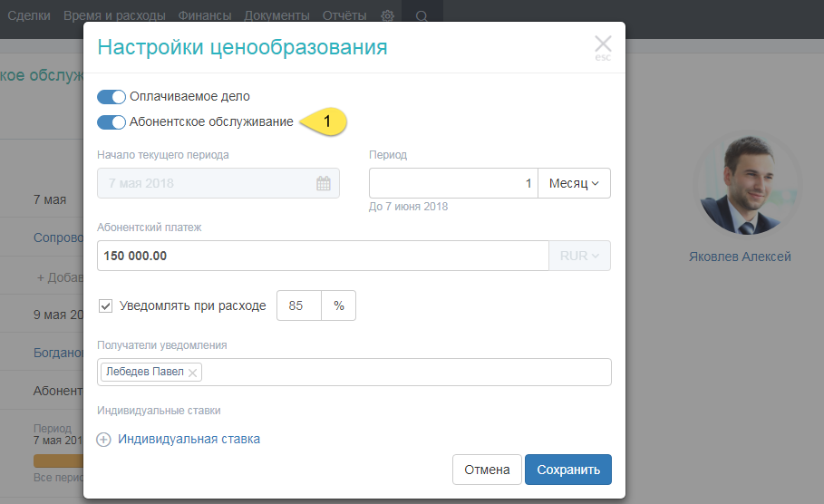Uncheck Уведомлять при расходе checkbox
This screenshot has height=504, width=824.
[105, 305]
